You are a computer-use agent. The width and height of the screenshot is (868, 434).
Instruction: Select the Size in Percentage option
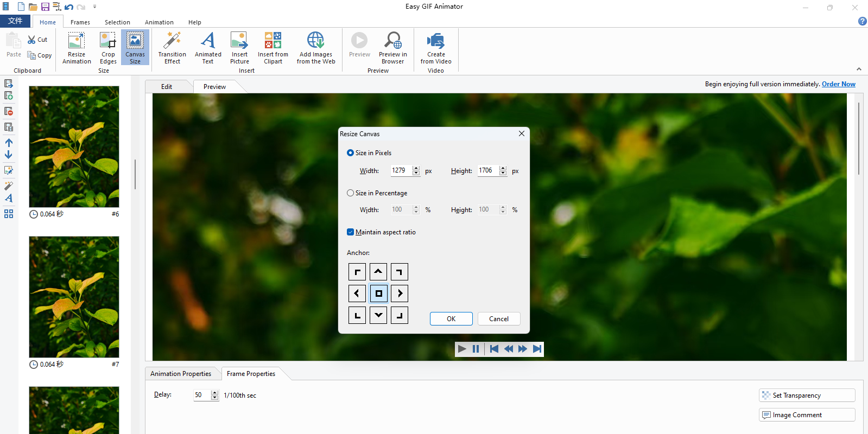pos(351,193)
